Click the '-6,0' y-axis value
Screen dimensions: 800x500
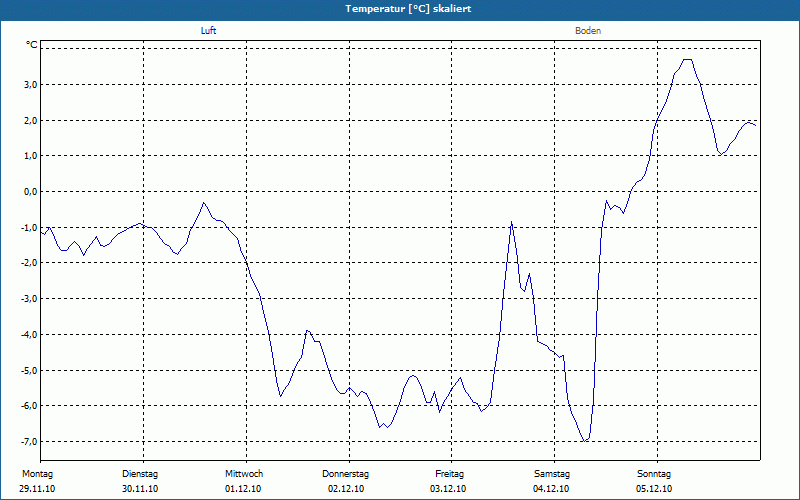pyautogui.click(x=30, y=406)
